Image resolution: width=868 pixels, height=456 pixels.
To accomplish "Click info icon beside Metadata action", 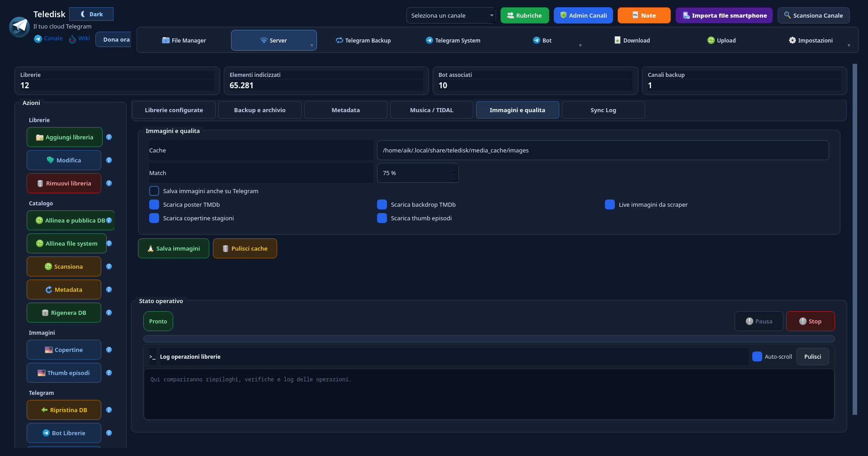I will tap(109, 290).
